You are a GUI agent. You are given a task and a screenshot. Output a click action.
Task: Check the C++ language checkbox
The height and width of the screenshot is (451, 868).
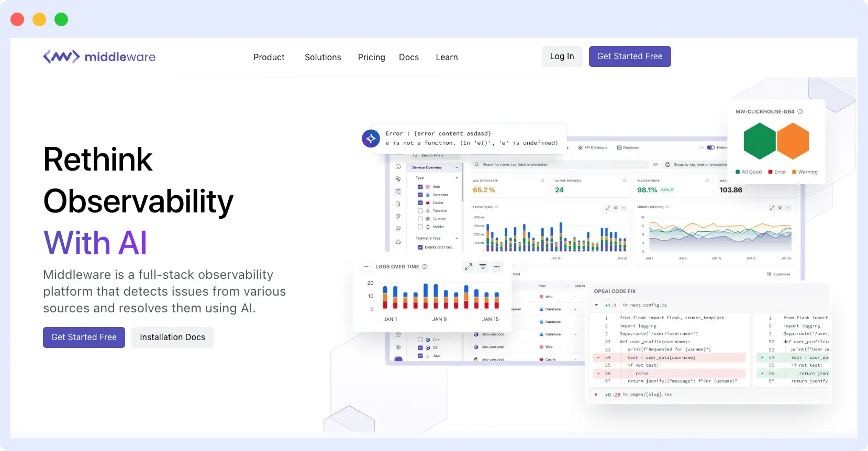pyautogui.click(x=420, y=340)
